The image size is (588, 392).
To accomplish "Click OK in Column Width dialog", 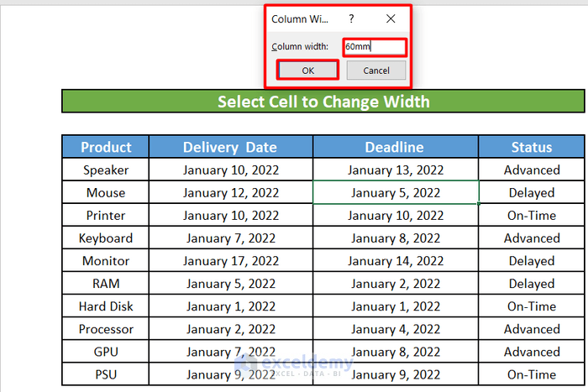I will click(307, 71).
